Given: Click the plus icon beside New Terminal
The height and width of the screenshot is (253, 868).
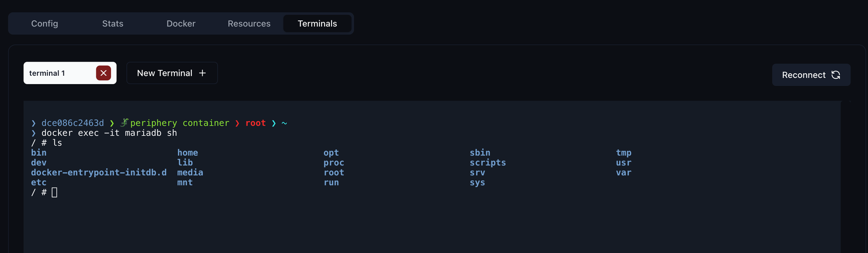Looking at the screenshot, I should pyautogui.click(x=202, y=73).
